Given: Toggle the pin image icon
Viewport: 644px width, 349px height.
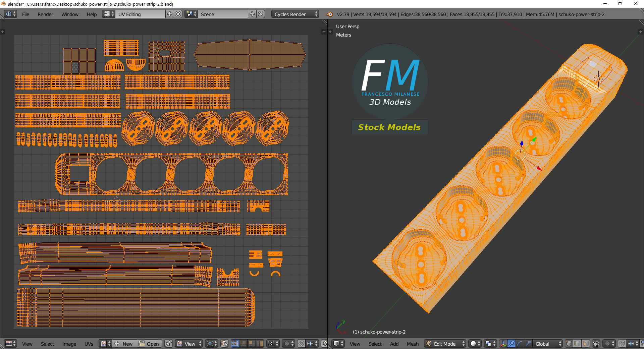Looking at the screenshot, I should [x=168, y=344].
